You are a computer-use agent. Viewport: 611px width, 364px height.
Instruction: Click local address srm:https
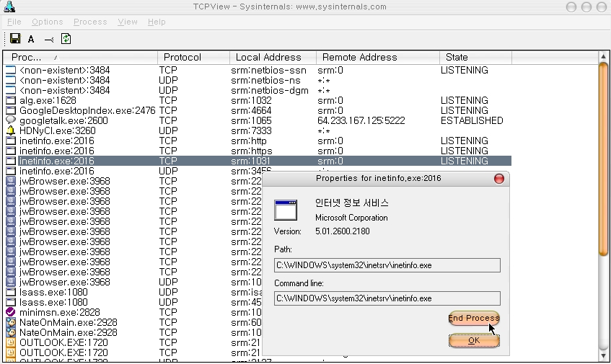click(251, 151)
